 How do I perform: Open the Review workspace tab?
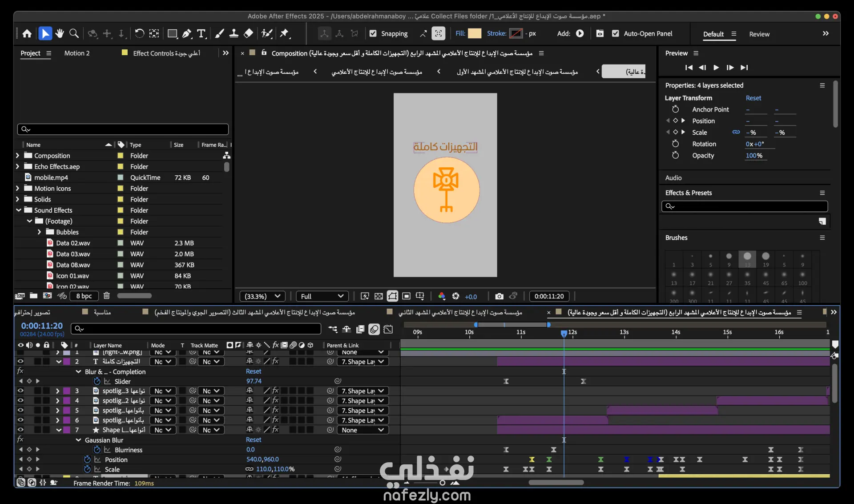[x=759, y=34]
